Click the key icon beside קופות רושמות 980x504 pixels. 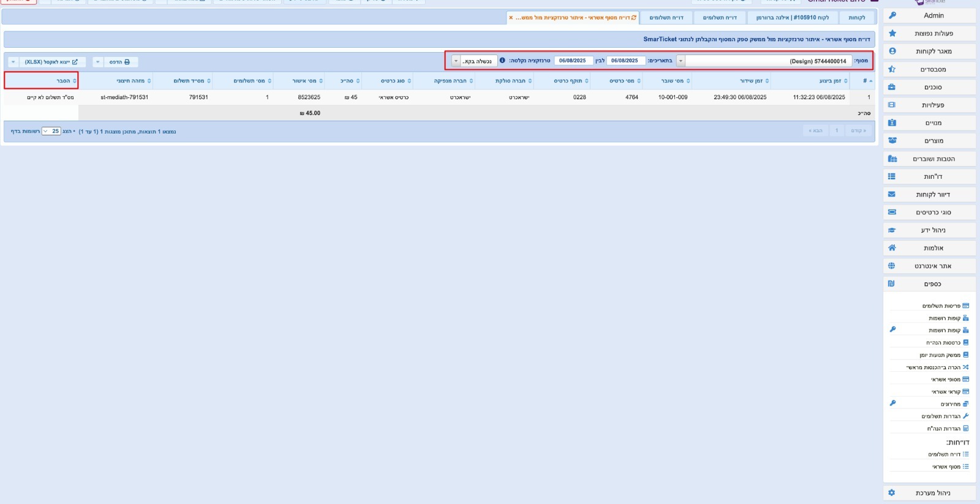[892, 330]
